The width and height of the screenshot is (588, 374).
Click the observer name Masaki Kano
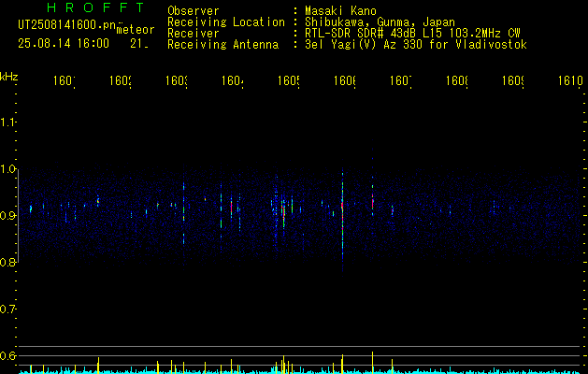pyautogui.click(x=340, y=10)
